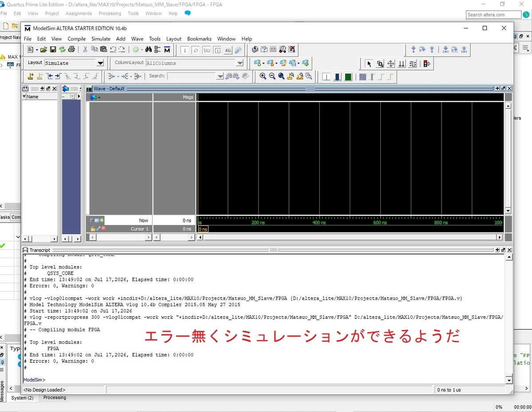
Task: Click the Insert Cursor icon
Action: [31, 76]
